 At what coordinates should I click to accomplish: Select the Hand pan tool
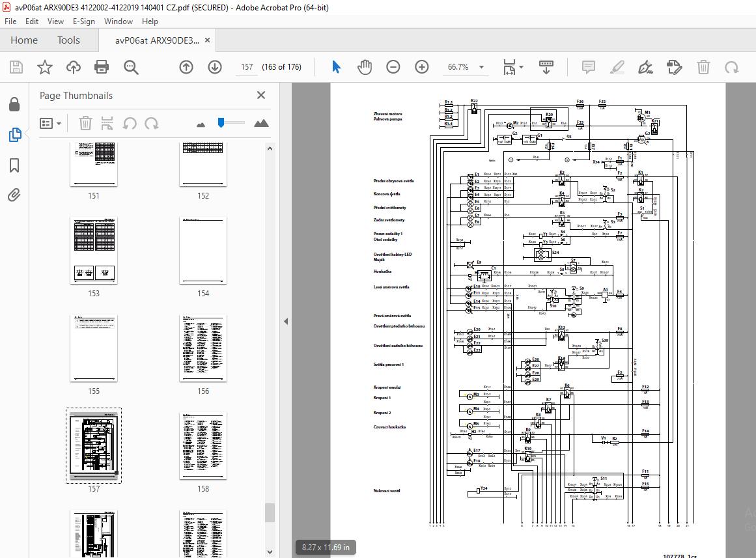point(365,67)
